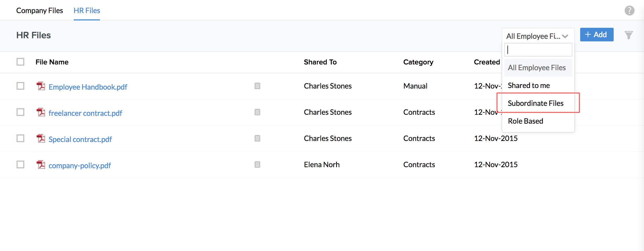Choose the Shared to me option
Viewport: 644px width, 251px height.
pyautogui.click(x=529, y=85)
